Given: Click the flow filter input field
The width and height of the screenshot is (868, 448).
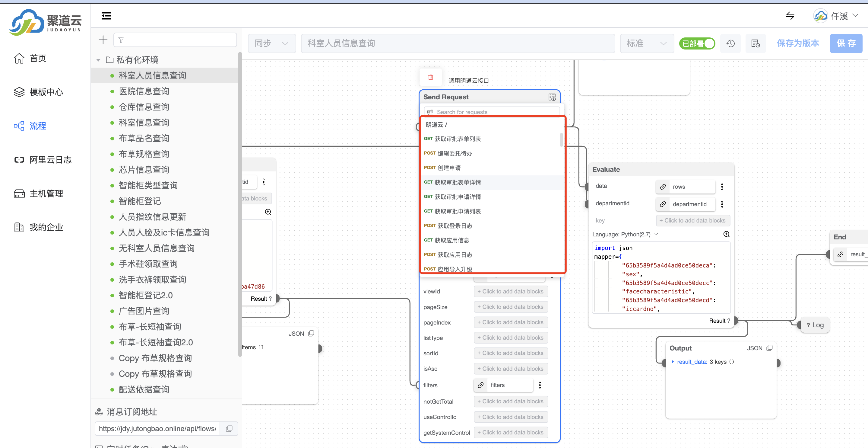Looking at the screenshot, I should 175,40.
